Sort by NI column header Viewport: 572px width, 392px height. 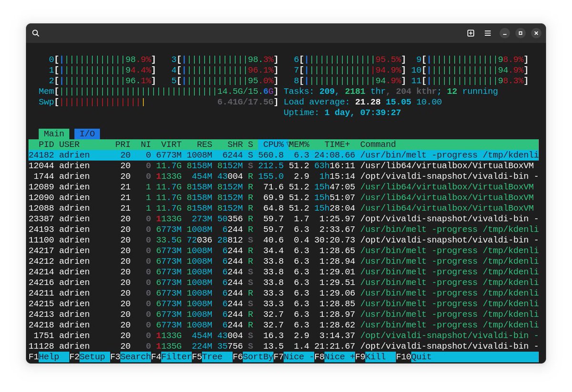145,144
